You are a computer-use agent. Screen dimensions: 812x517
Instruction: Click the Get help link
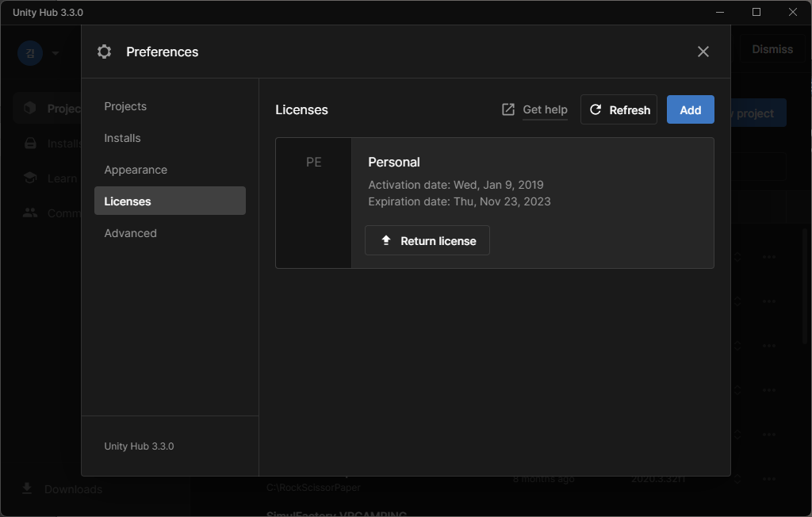pyautogui.click(x=545, y=110)
